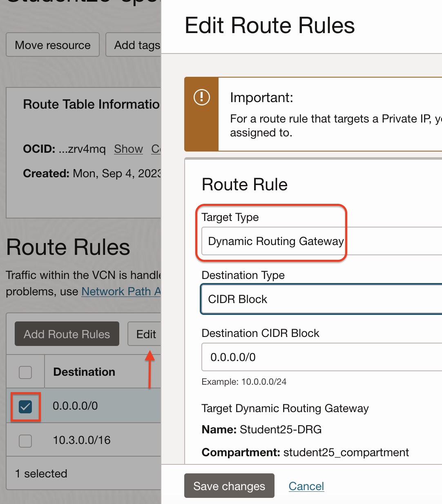442x504 pixels.
Task: Check the 10.3.0.0/16 route rule checkbox
Action: click(25, 441)
